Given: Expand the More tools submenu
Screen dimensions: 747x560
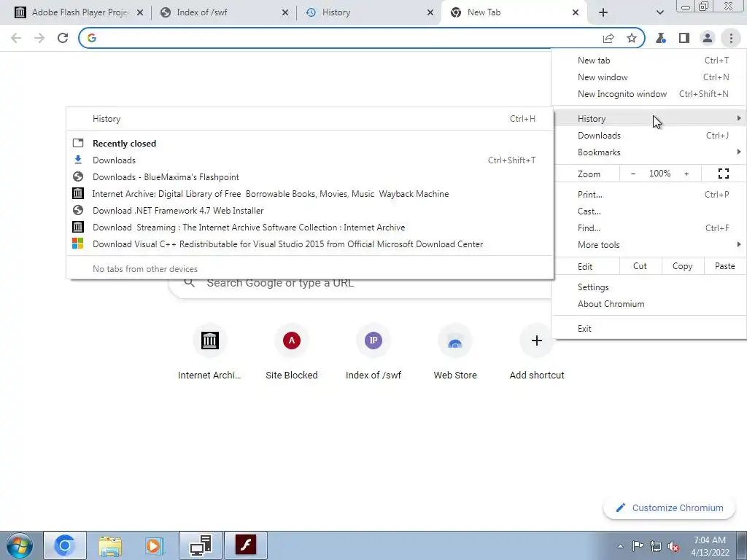Looking at the screenshot, I should point(649,245).
